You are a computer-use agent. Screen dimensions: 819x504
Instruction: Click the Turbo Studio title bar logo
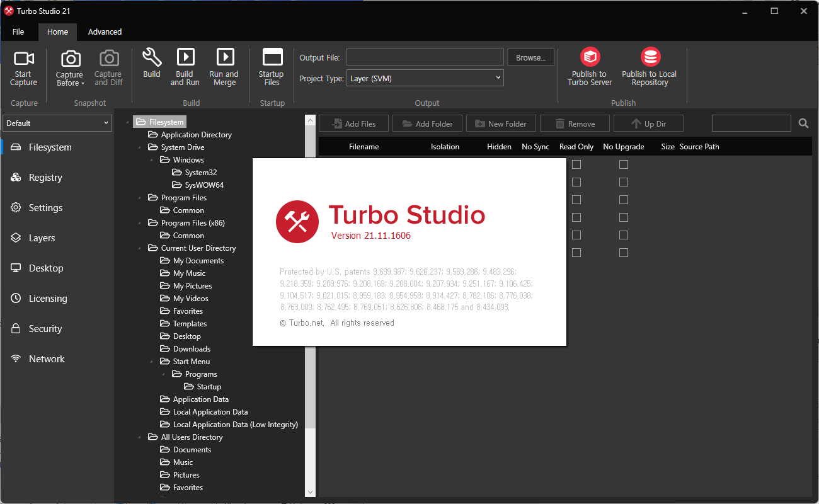[9, 11]
